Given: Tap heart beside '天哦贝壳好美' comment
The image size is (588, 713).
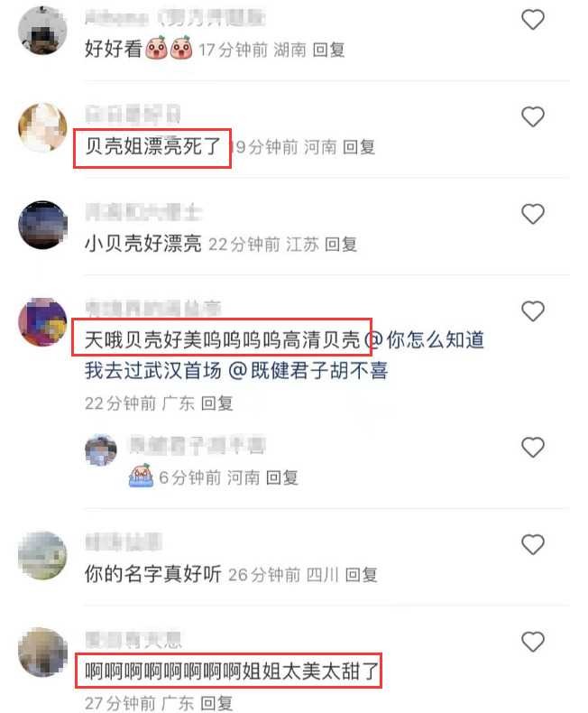Looking at the screenshot, I should pos(533,311).
